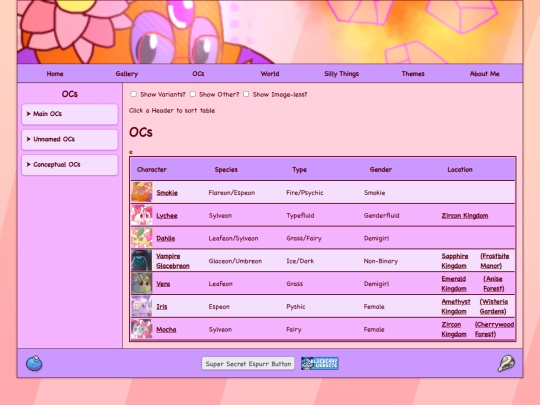Open the Smokie character link
540x405 pixels.
167,193
